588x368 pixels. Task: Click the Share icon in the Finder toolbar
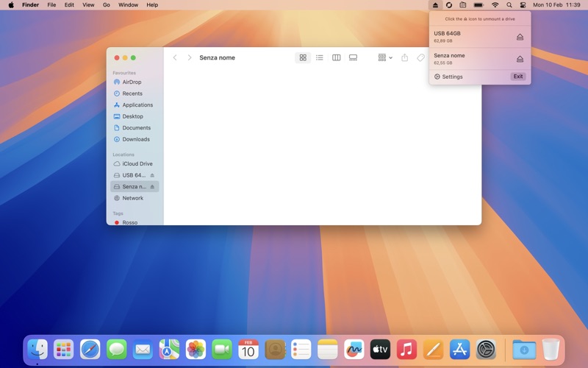(405, 57)
